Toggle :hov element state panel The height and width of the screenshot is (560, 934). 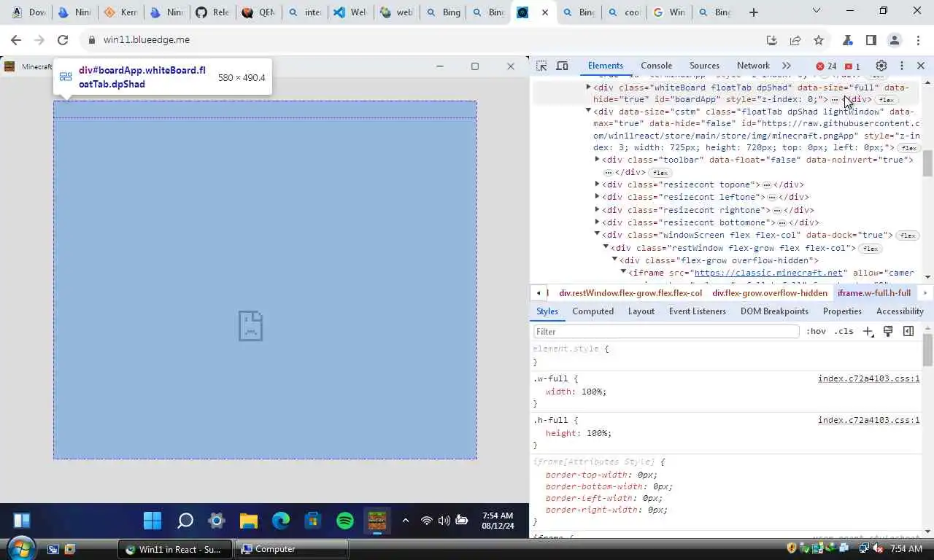(x=816, y=332)
